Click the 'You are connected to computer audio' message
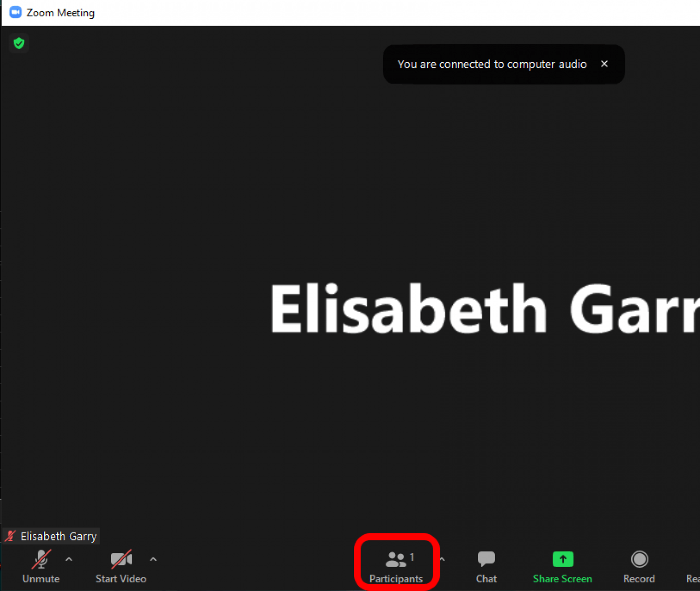This screenshot has height=591, width=700. coord(492,64)
